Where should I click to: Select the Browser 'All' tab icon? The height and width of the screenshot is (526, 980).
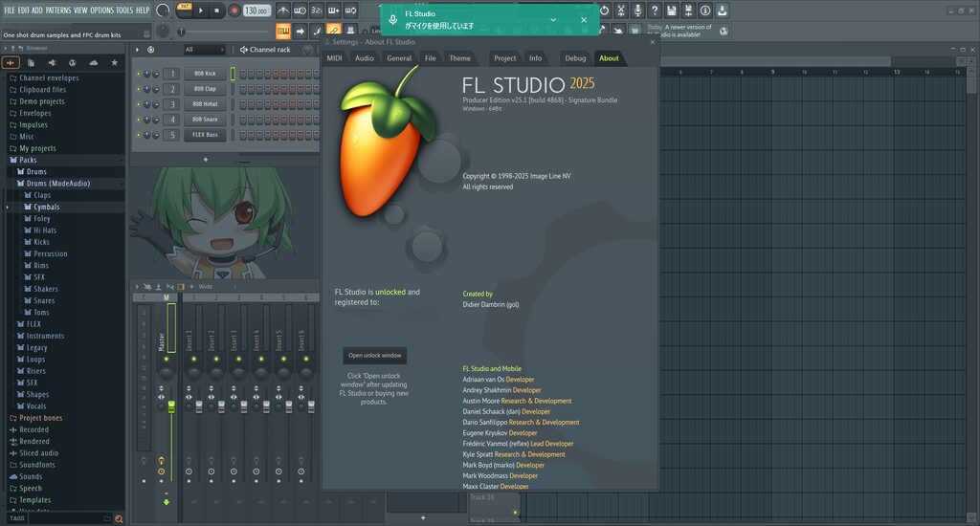(11, 62)
